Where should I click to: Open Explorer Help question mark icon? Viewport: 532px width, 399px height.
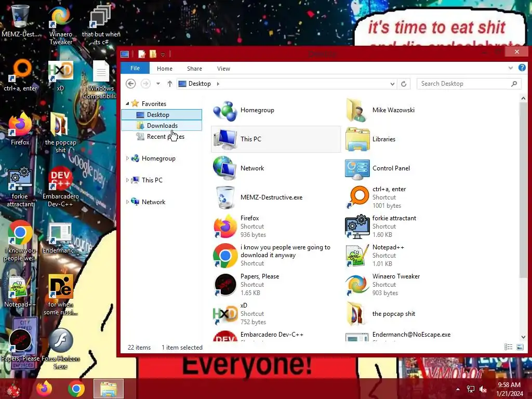522,68
